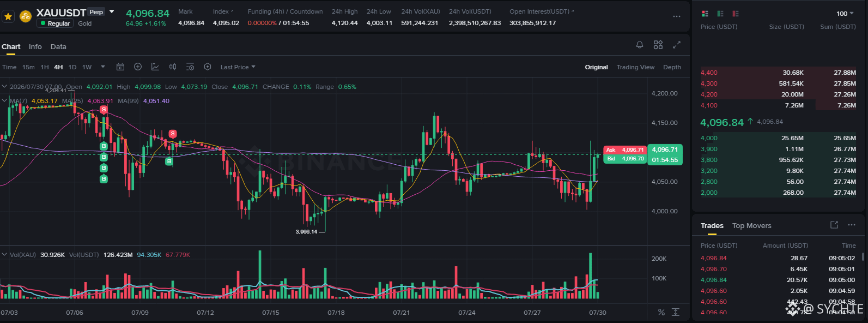Toggle auto-fit price axis icon
The width and height of the screenshot is (868, 323).
(x=676, y=312)
